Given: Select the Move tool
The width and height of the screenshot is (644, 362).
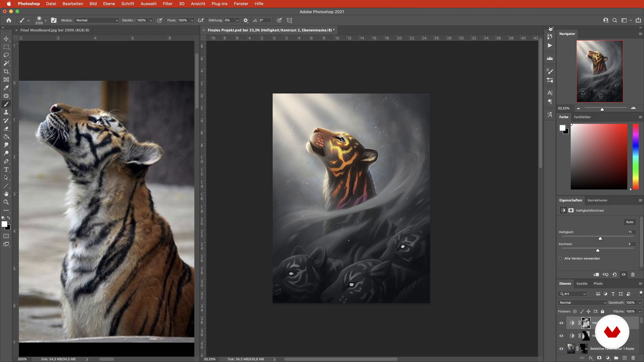Looking at the screenshot, I should click(6, 39).
